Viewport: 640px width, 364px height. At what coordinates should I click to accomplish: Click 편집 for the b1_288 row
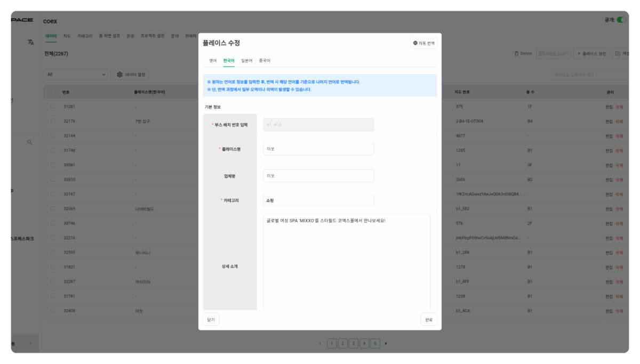click(x=609, y=253)
